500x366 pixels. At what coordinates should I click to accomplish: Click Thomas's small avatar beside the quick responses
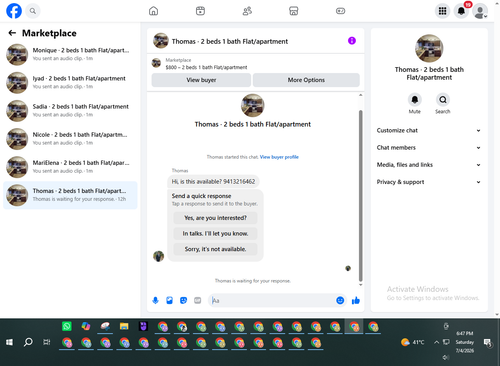pos(158,256)
